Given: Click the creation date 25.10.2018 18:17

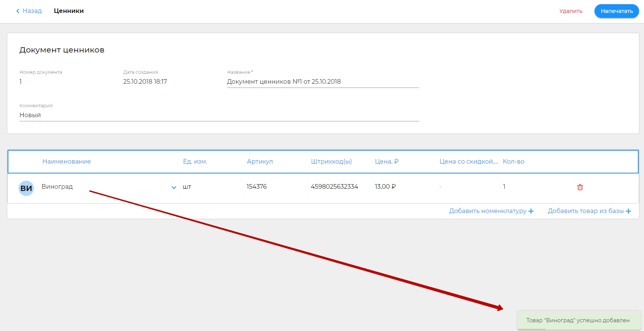Looking at the screenshot, I should click(x=145, y=81).
